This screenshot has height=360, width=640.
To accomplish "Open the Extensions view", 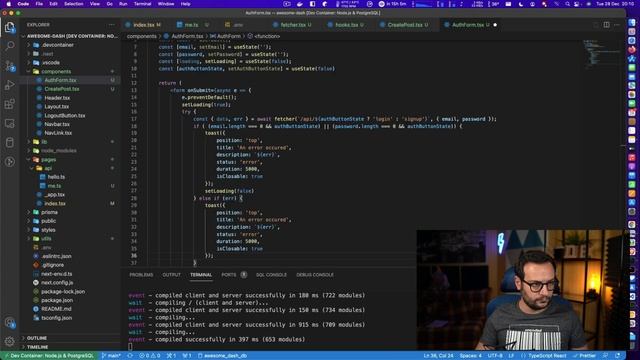I will pyautogui.click(x=10, y=104).
